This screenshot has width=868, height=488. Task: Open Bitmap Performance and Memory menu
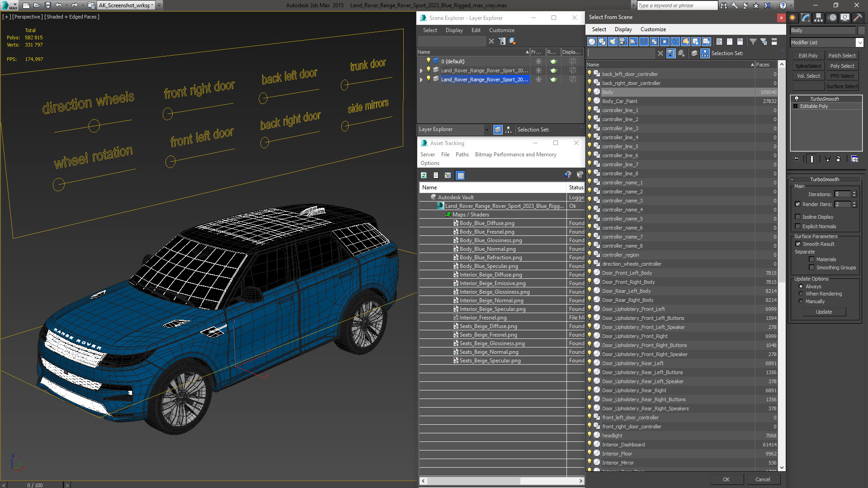[515, 155]
